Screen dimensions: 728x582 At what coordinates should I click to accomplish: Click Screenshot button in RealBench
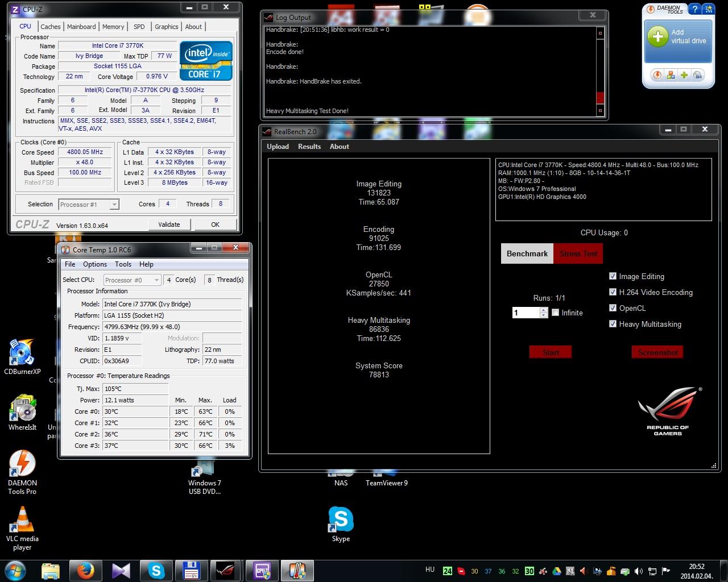(x=658, y=352)
